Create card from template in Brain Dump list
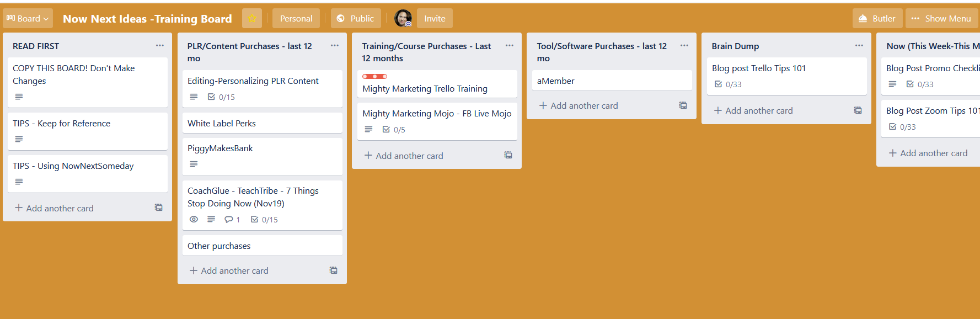Image resolution: width=980 pixels, height=319 pixels. [x=858, y=110]
